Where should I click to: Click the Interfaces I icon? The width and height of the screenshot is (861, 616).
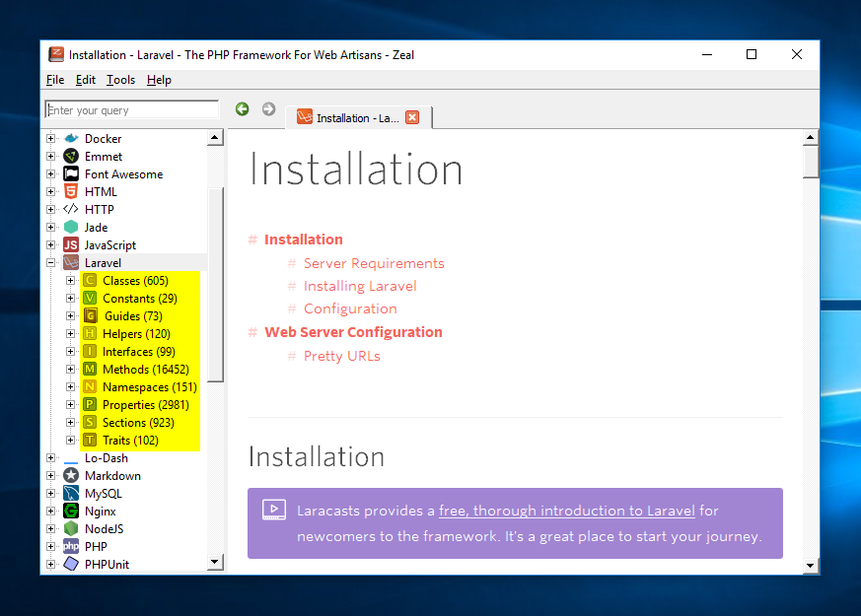pyautogui.click(x=90, y=351)
